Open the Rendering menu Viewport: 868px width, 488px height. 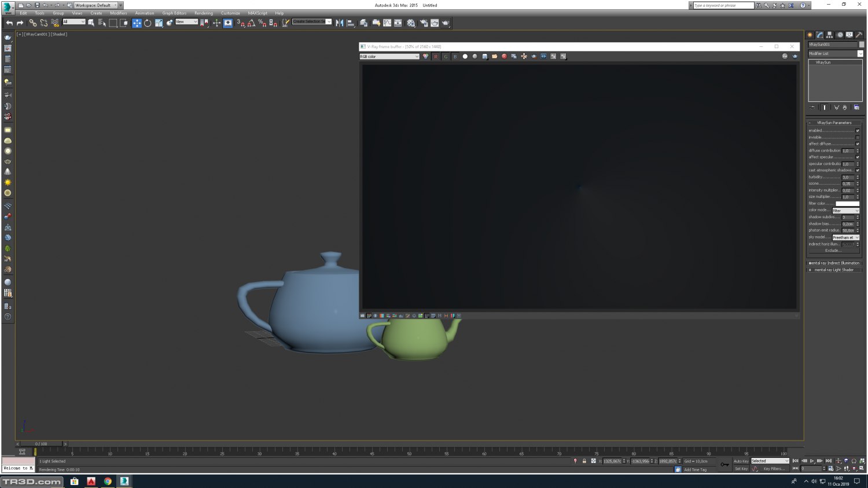[x=203, y=13]
